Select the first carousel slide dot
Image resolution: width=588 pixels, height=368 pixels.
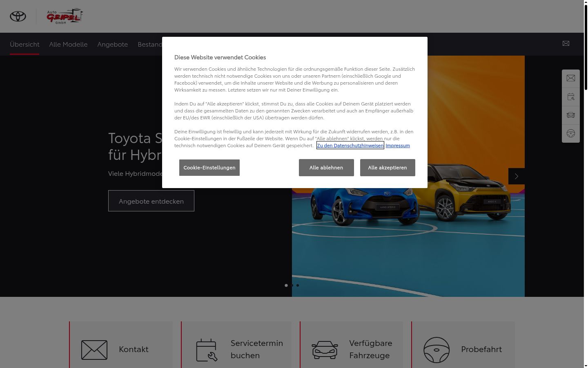(x=286, y=285)
